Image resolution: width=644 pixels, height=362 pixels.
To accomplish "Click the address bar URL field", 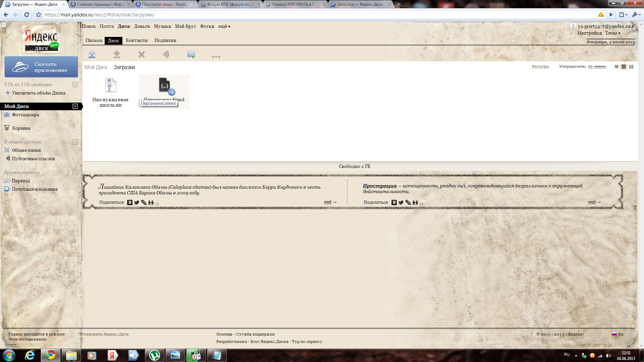I will (318, 14).
